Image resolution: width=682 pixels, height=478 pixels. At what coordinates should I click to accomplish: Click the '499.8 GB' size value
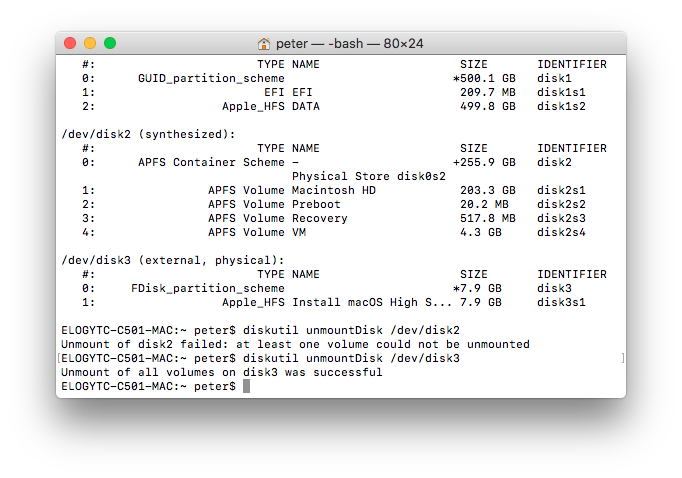(x=488, y=106)
